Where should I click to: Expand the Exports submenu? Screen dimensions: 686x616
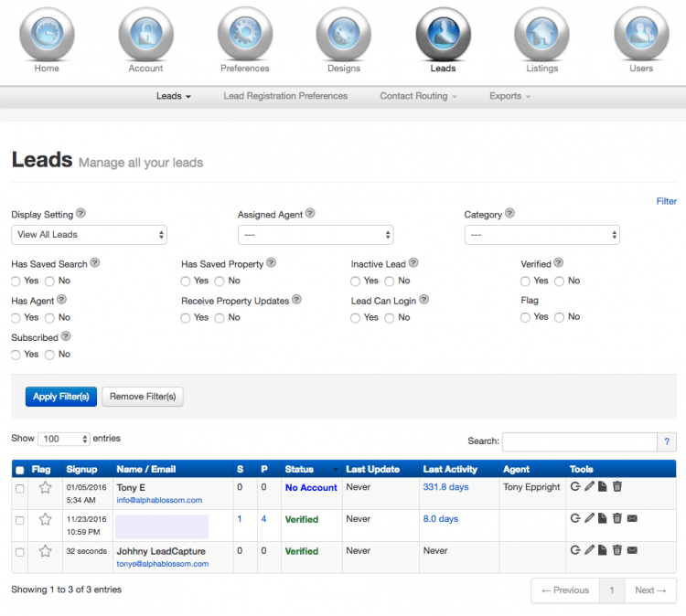(x=509, y=96)
